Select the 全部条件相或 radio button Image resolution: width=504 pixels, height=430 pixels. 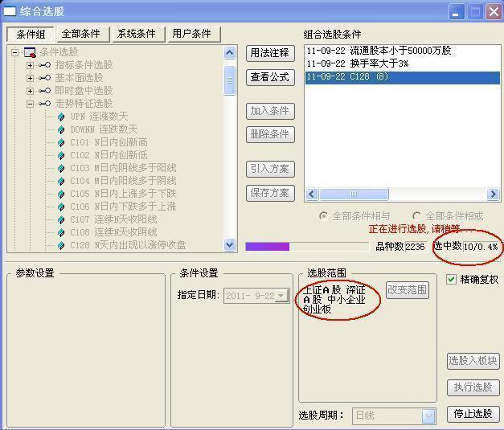click(x=416, y=216)
